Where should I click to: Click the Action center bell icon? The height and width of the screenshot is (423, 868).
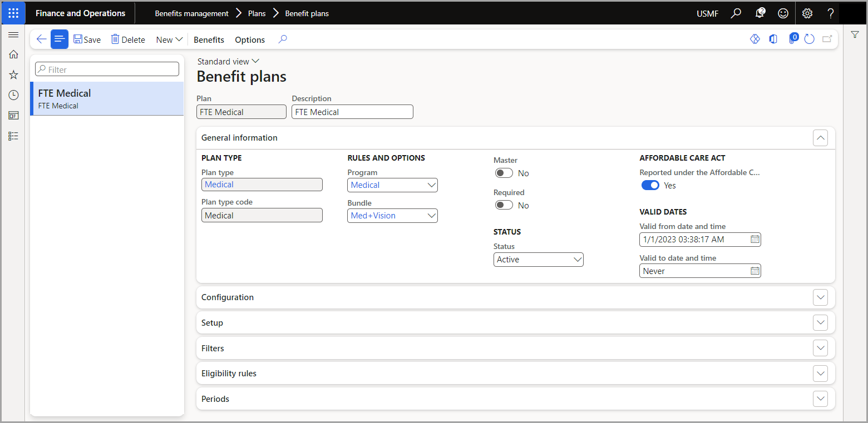tap(759, 13)
